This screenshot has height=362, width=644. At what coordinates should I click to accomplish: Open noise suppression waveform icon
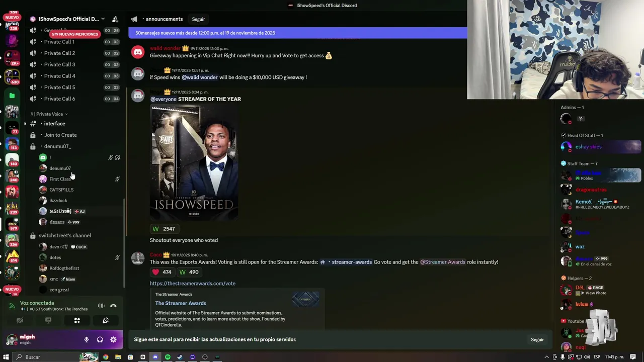[x=101, y=306]
